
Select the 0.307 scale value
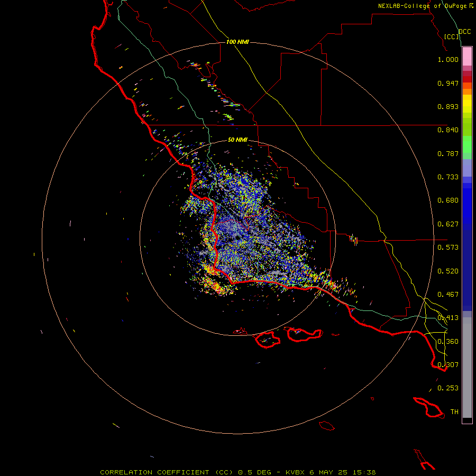click(448, 365)
